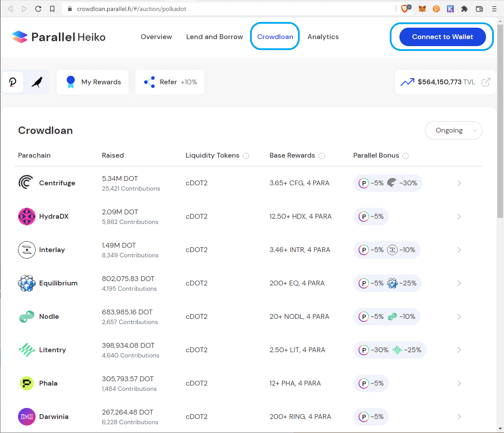
Task: Open the My Rewards button
Action: pyautogui.click(x=93, y=82)
